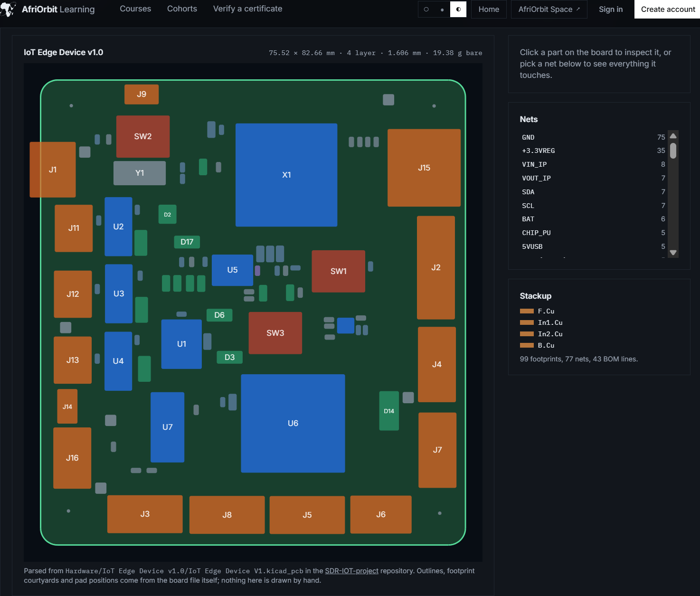Select connector J14
This screenshot has height=596, width=700.
pyautogui.click(x=67, y=407)
